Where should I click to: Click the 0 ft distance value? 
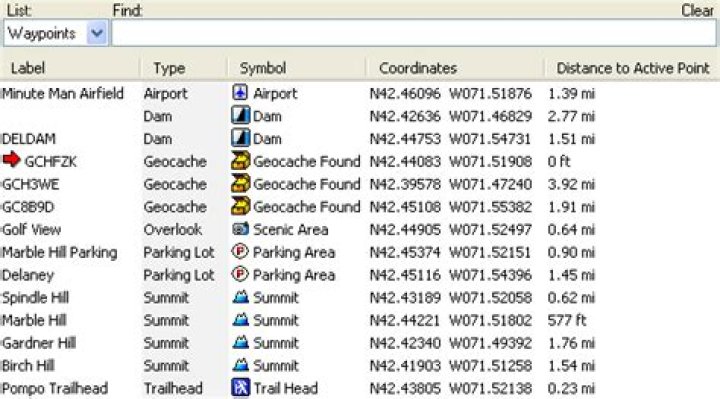click(559, 162)
